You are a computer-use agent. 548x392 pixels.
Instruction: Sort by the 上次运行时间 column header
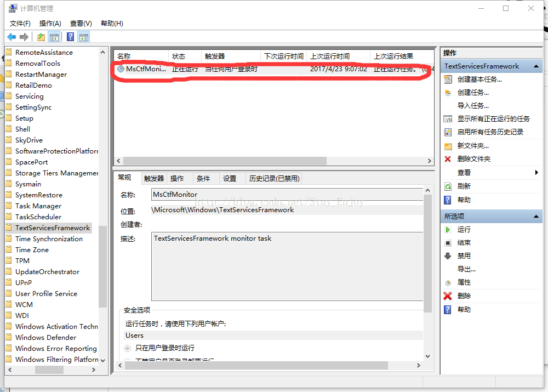click(x=338, y=56)
